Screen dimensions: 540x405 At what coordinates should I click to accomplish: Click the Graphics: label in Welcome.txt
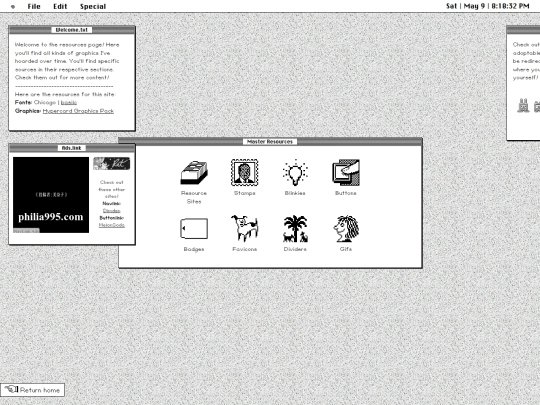coord(28,111)
